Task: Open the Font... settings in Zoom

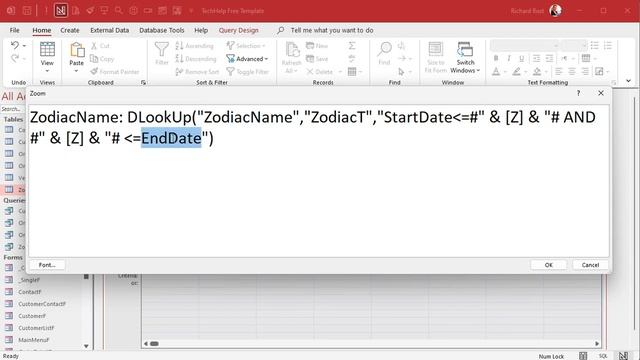Action: pos(47,265)
